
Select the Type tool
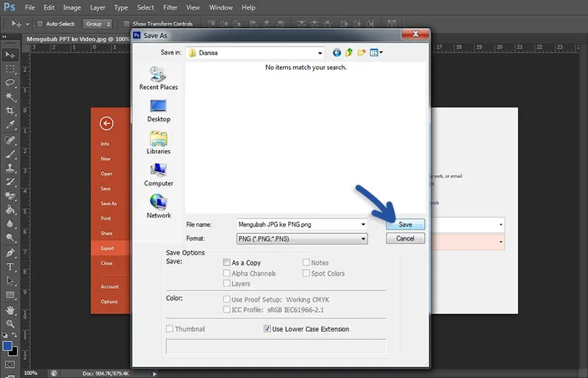pos(10,266)
